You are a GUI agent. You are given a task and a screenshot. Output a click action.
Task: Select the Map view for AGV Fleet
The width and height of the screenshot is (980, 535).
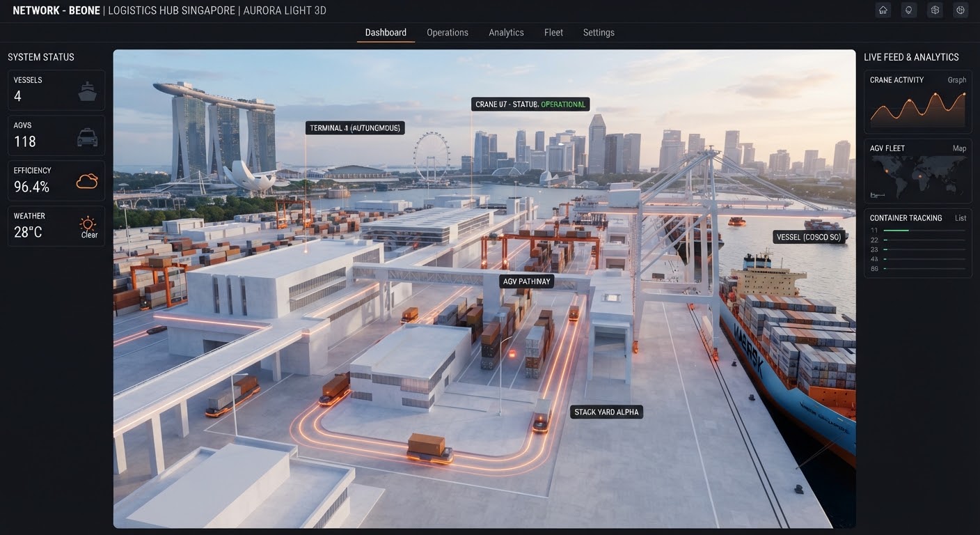coord(959,148)
